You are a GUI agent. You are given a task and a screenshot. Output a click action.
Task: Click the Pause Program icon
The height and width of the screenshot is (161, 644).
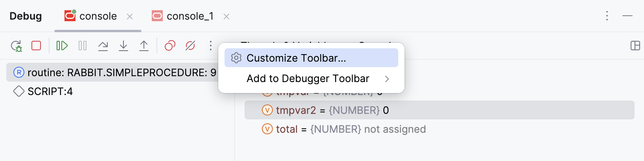click(x=83, y=46)
